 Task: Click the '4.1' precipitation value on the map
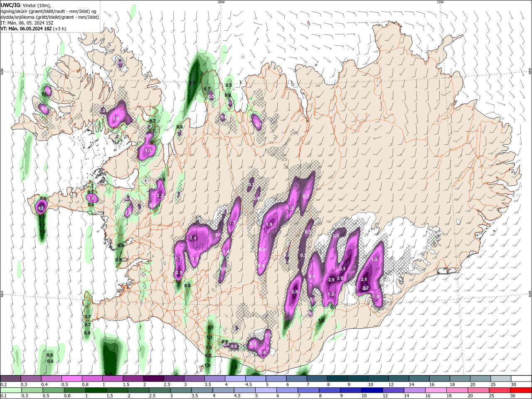(41, 208)
